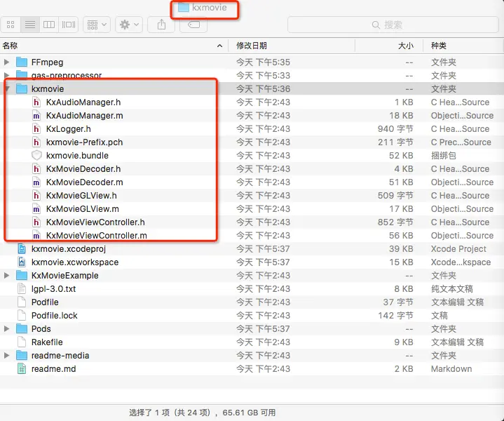Click the Xcode Project kind cell
504x421 pixels.
coord(458,249)
